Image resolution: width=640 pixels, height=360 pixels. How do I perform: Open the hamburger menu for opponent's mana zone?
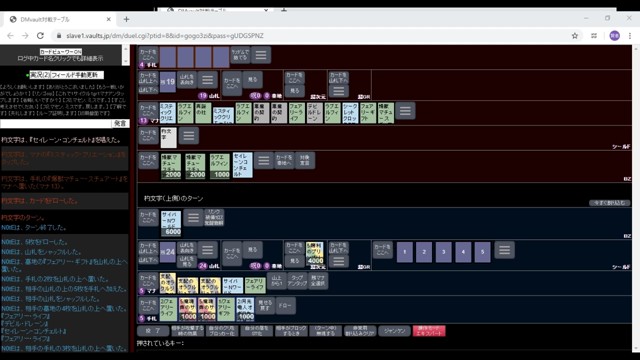click(405, 111)
